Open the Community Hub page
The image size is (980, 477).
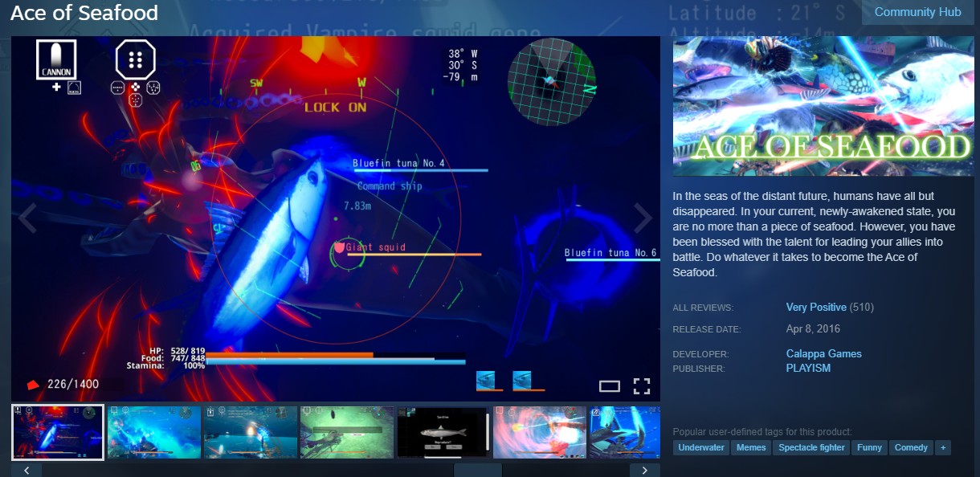pos(917,12)
